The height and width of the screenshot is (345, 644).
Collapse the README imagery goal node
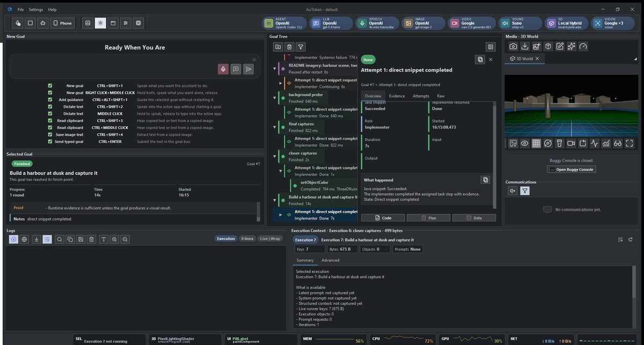click(x=275, y=69)
